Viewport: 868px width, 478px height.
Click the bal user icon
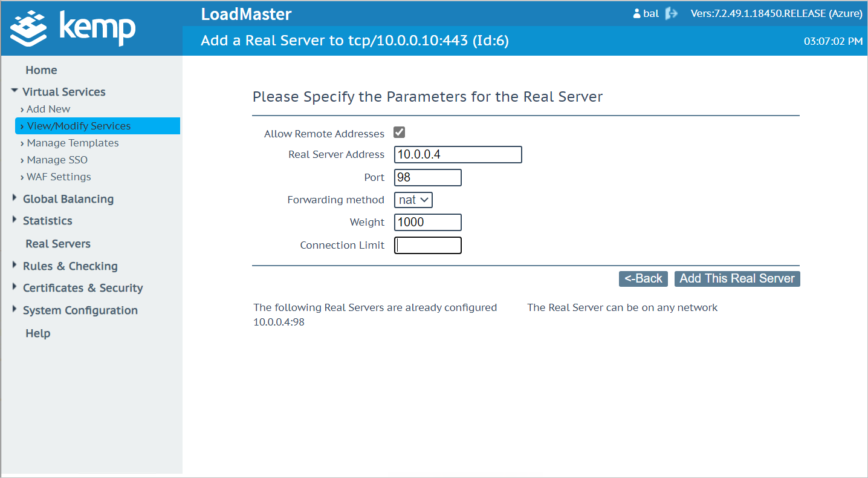coord(636,13)
